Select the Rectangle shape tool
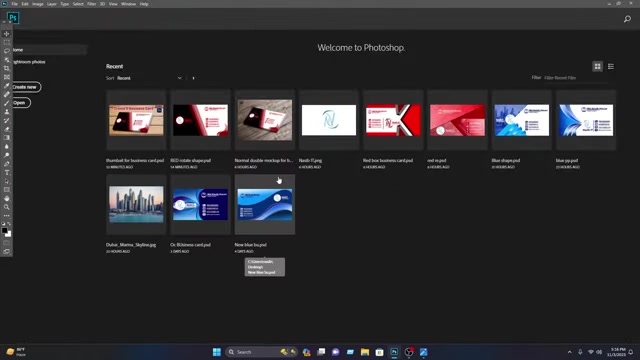640x360 pixels. point(7,190)
